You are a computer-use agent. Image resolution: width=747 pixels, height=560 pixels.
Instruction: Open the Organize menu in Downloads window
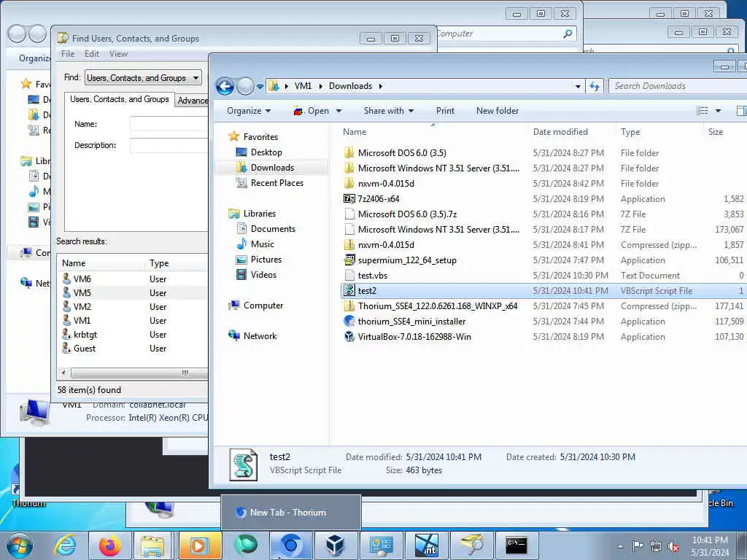click(249, 111)
